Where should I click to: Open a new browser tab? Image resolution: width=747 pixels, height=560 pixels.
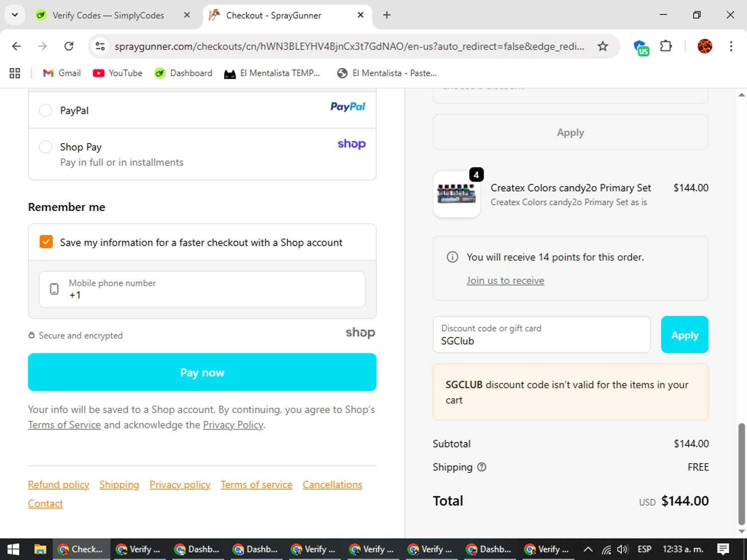tap(387, 15)
